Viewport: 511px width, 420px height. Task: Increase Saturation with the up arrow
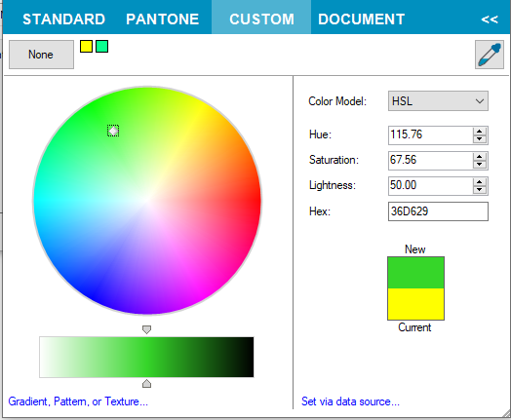tap(480, 157)
